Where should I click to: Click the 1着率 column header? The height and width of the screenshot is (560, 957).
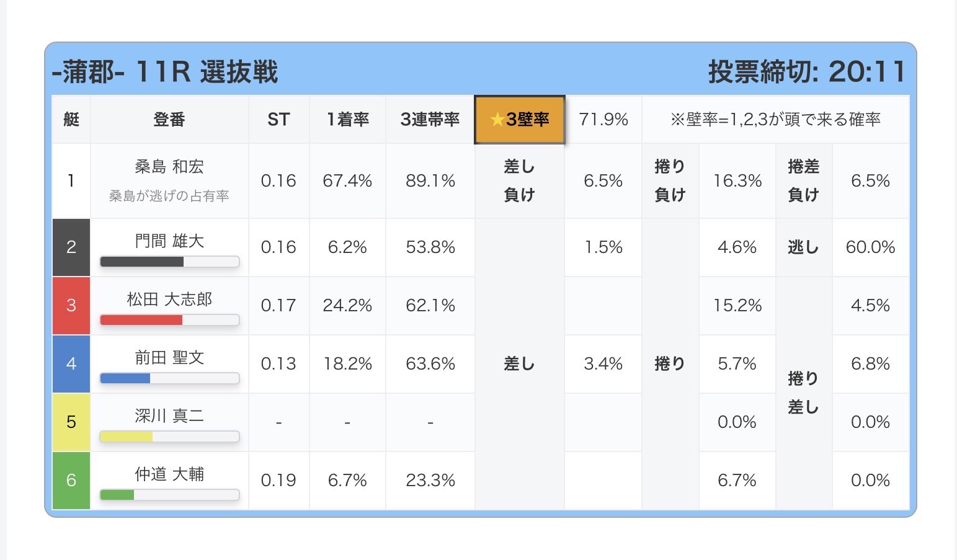(347, 120)
